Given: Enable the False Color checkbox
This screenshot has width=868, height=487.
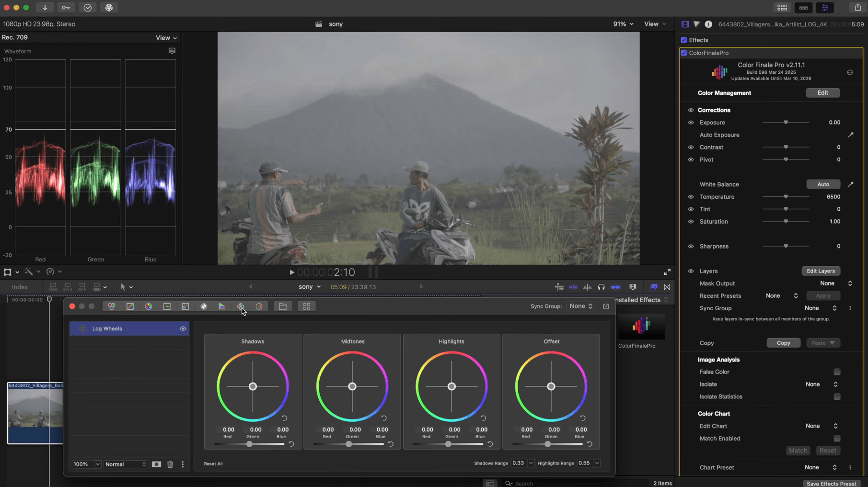Looking at the screenshot, I should point(837,372).
